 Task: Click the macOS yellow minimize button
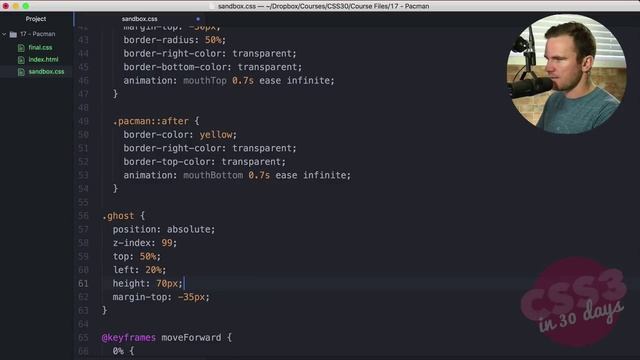click(x=16, y=6)
